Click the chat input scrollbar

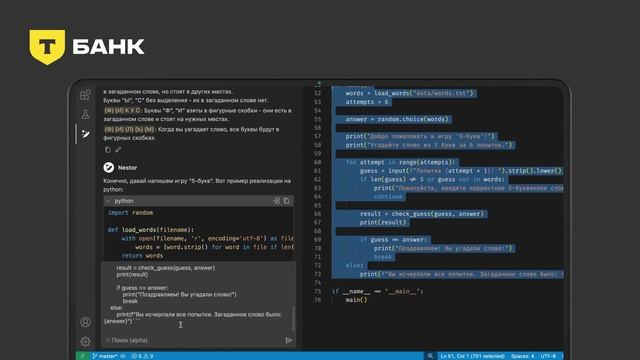click(x=293, y=318)
